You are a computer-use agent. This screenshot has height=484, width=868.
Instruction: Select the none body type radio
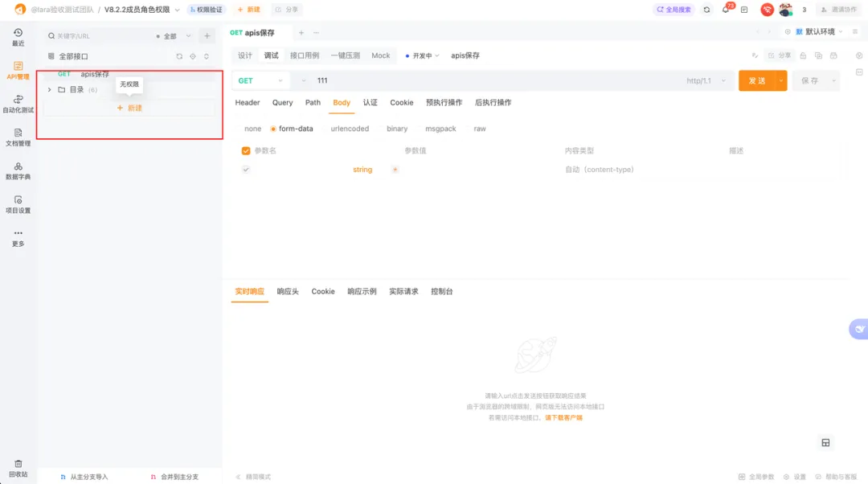pos(248,129)
